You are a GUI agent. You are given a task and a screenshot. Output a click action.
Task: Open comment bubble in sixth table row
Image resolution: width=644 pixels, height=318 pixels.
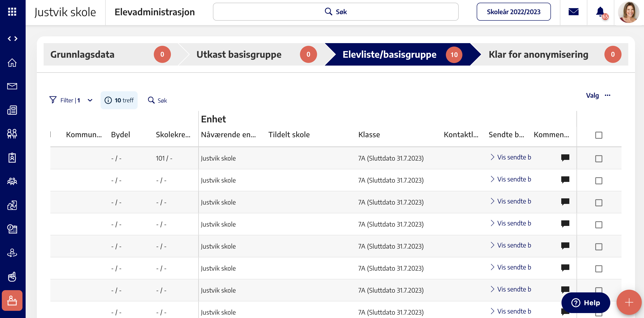[565, 267]
